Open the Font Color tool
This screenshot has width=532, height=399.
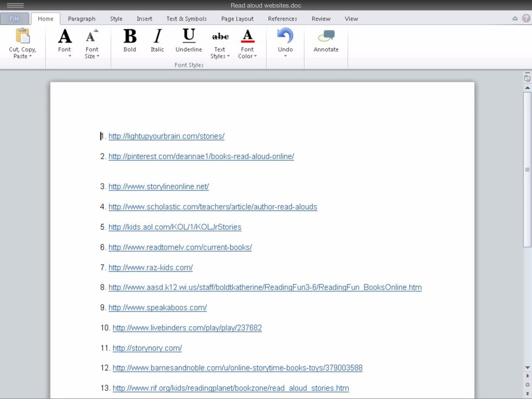(x=248, y=36)
